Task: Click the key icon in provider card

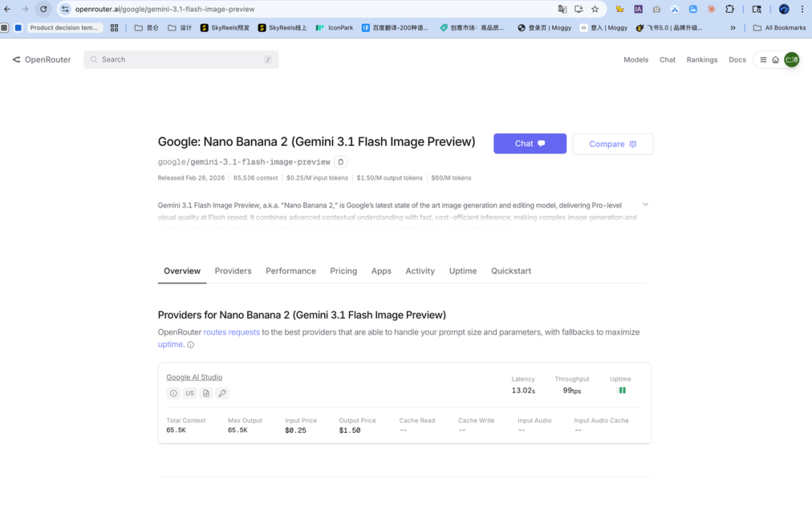Action: (x=222, y=393)
